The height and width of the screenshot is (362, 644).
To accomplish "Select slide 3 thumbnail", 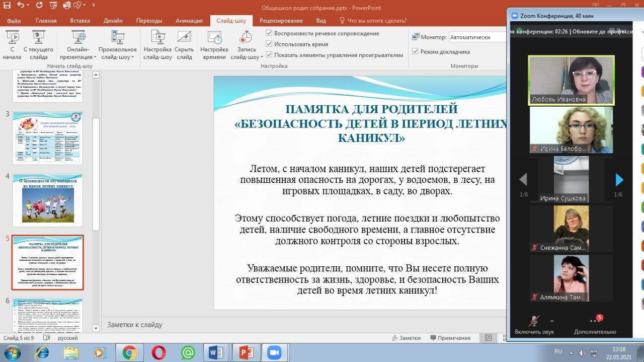I will click(x=48, y=137).
